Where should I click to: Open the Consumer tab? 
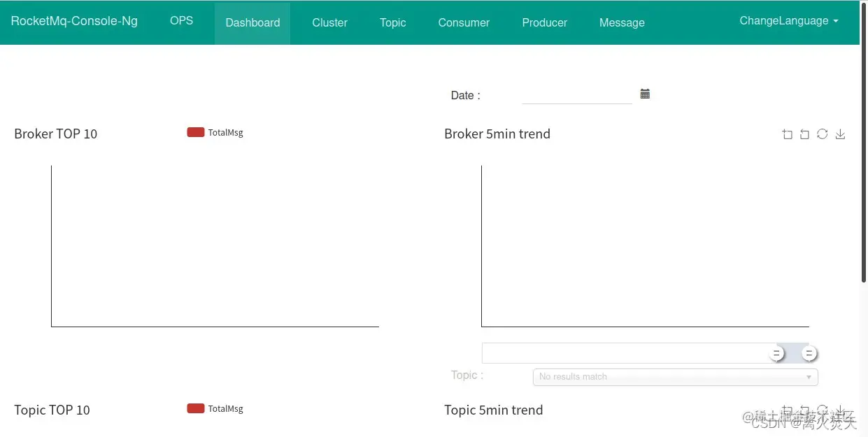pyautogui.click(x=464, y=23)
